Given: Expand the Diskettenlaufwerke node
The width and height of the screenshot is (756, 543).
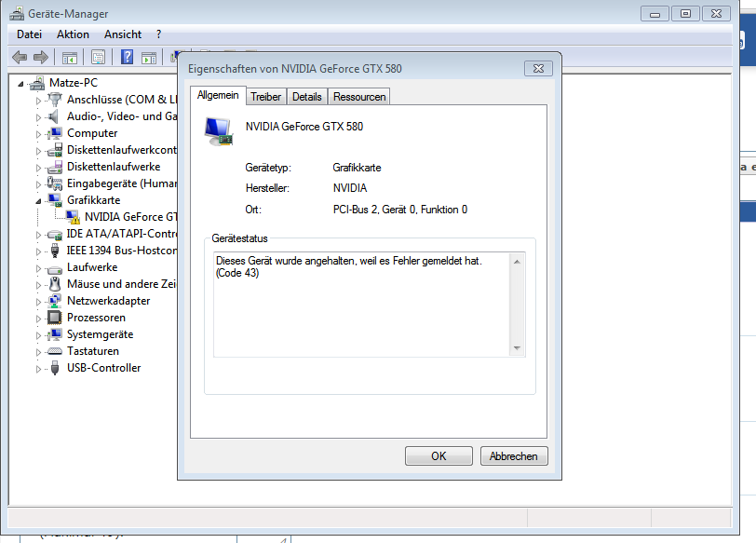Looking at the screenshot, I should 38,168.
